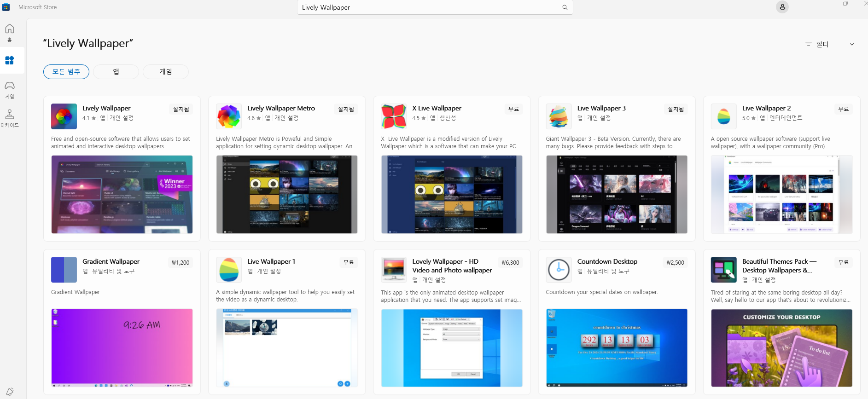Click the ₩2,500 price on Countdown Desktop
Image resolution: width=868 pixels, height=399 pixels.
coord(676,263)
